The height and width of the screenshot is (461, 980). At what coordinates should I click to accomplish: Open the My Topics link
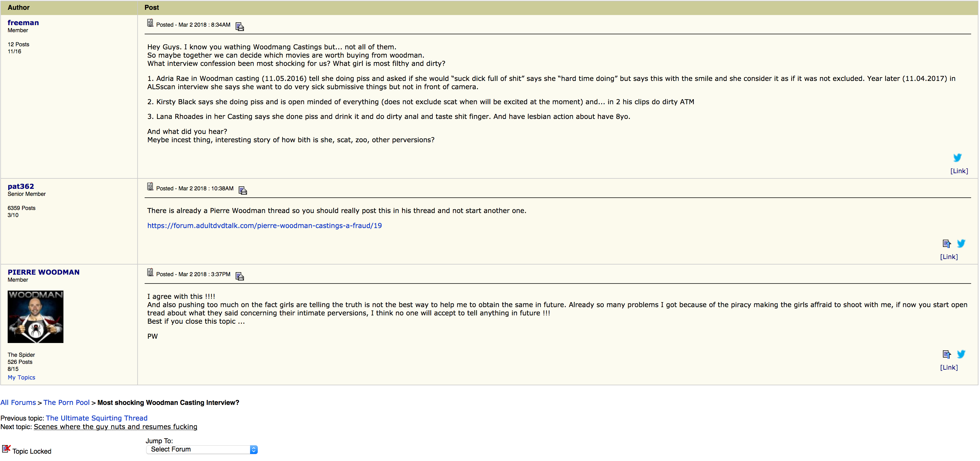point(21,377)
